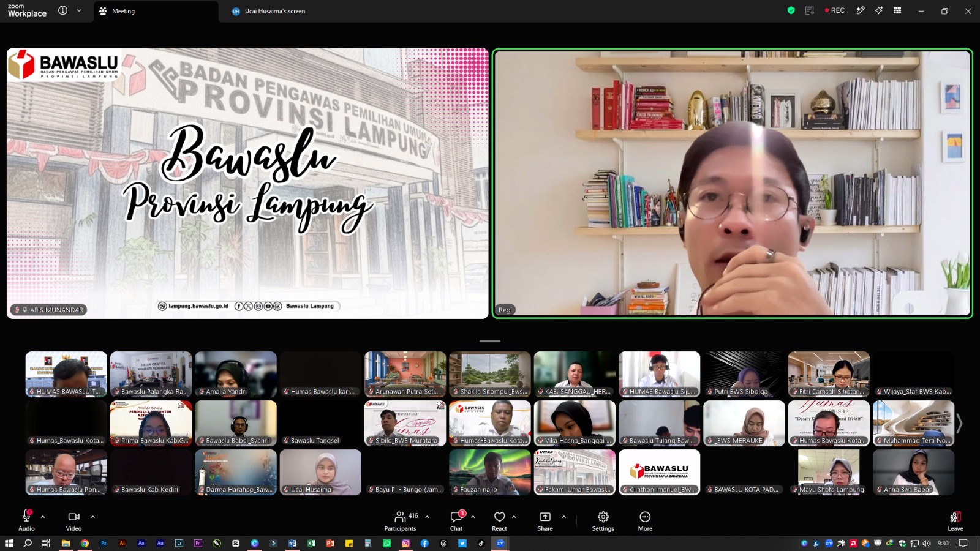Unmute via the Audio microphone button
This screenshot has height=551, width=980.
pyautogui.click(x=26, y=521)
